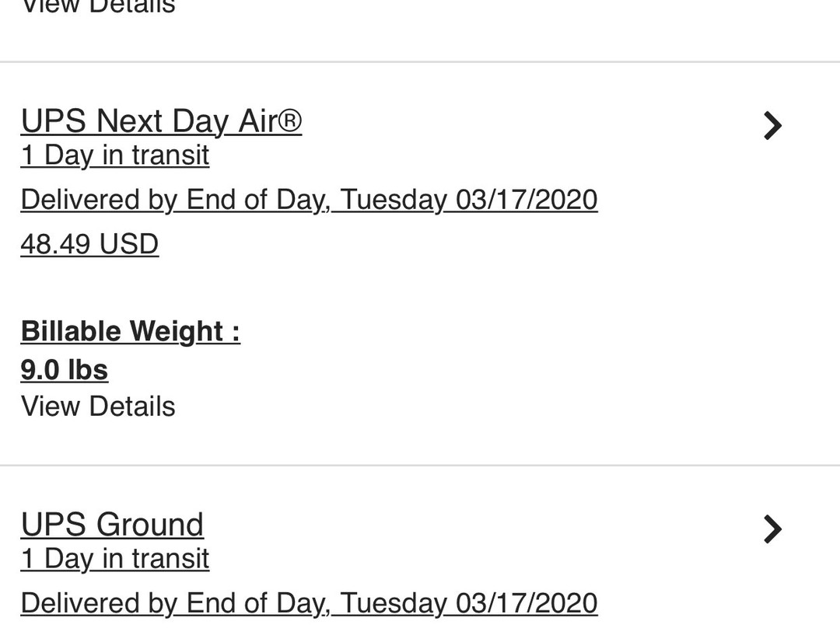Click "1 Day in transit" under Next Day Air
This screenshot has width=840, height=628.
115,155
